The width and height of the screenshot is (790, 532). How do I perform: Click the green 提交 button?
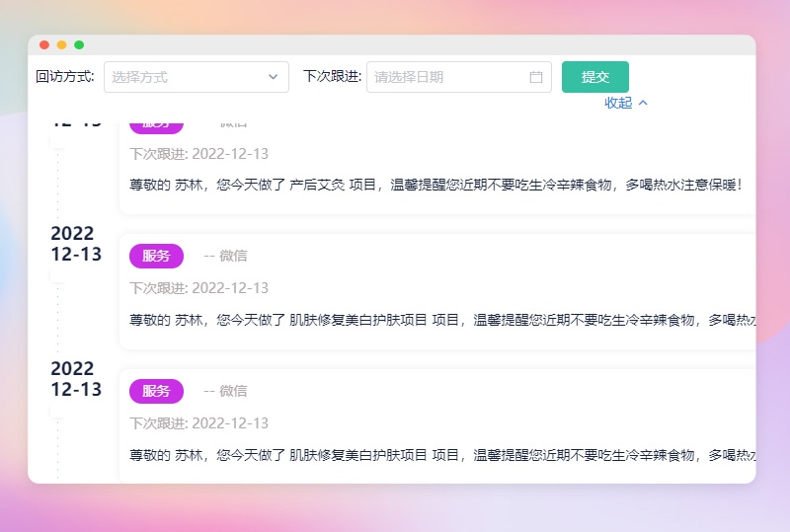595,77
